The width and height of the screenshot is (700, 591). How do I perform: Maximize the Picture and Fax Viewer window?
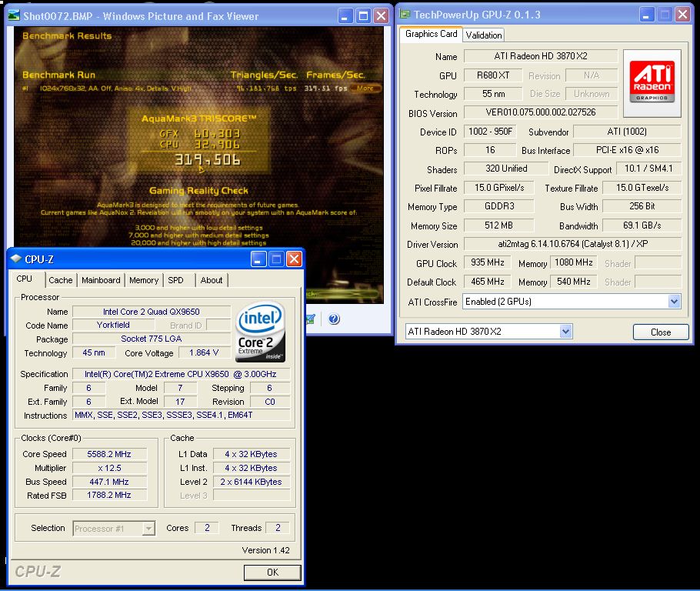click(x=363, y=16)
